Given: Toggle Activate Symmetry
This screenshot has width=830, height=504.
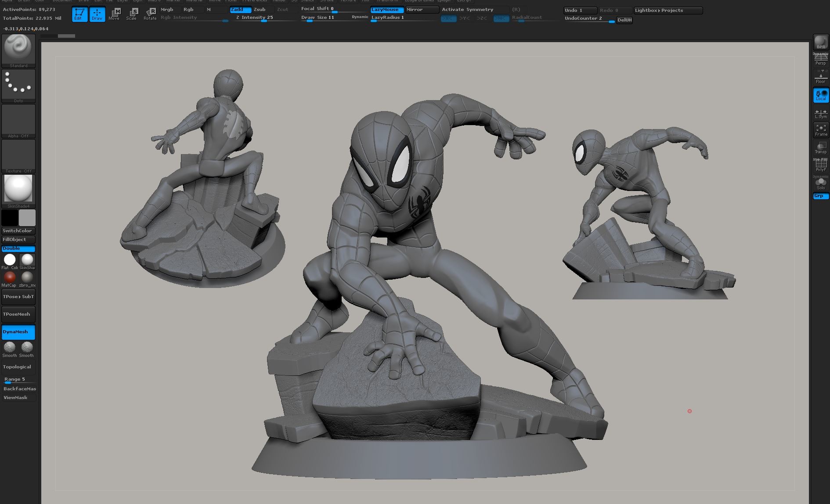Looking at the screenshot, I should click(475, 9).
